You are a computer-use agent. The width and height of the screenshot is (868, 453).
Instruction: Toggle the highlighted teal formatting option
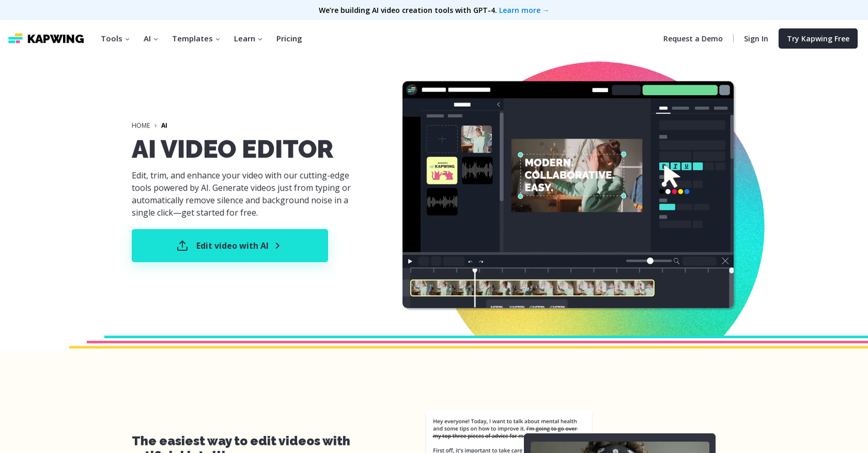[x=698, y=166]
